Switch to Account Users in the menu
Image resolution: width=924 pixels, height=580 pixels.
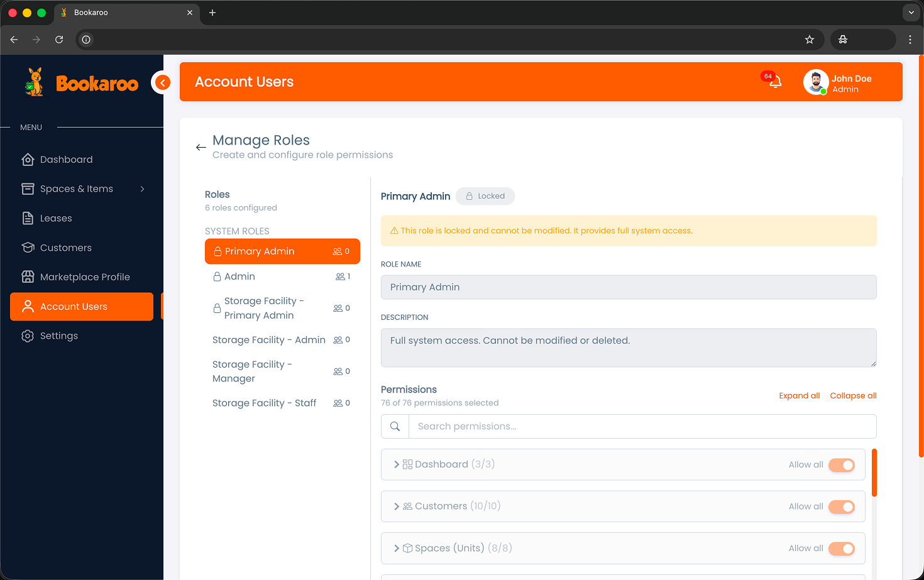[74, 306]
